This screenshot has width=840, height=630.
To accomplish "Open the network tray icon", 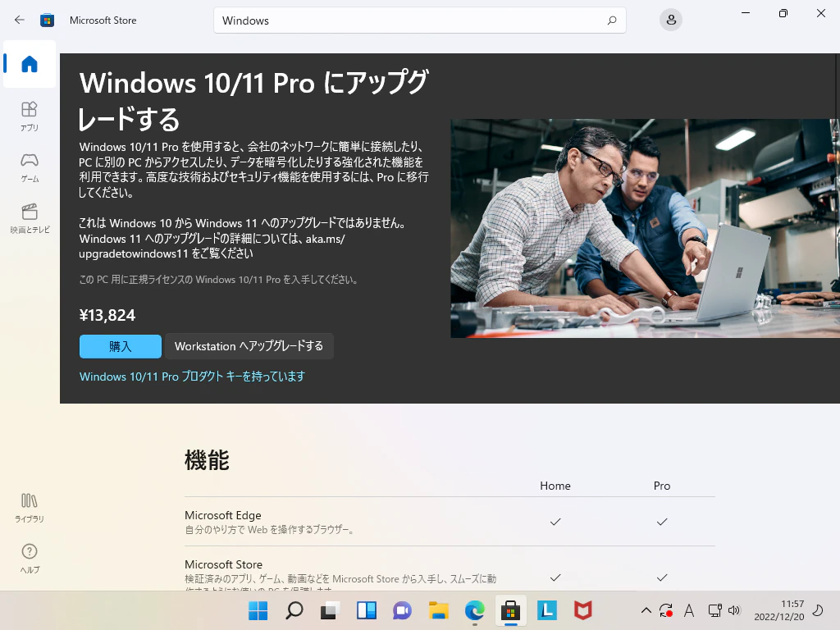I will (x=714, y=610).
